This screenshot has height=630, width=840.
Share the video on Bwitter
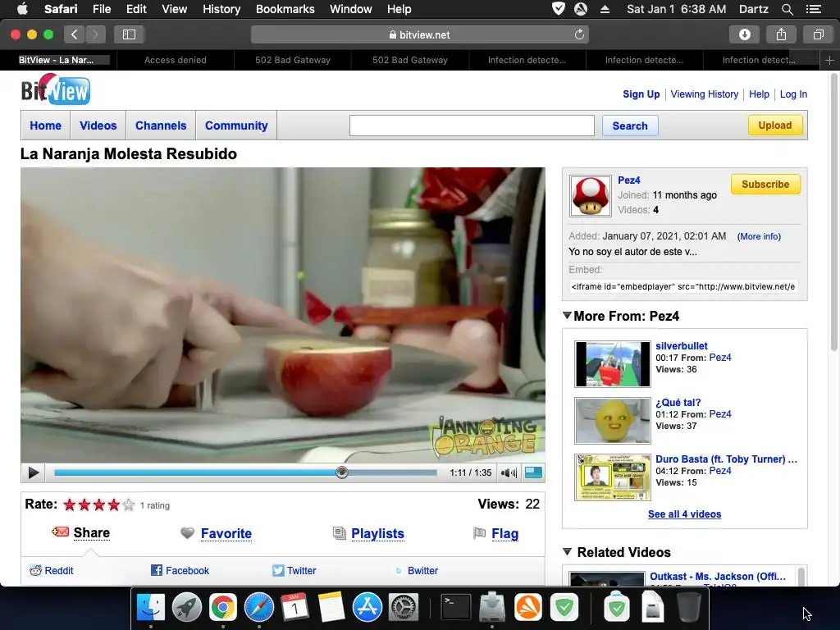pyautogui.click(x=417, y=571)
